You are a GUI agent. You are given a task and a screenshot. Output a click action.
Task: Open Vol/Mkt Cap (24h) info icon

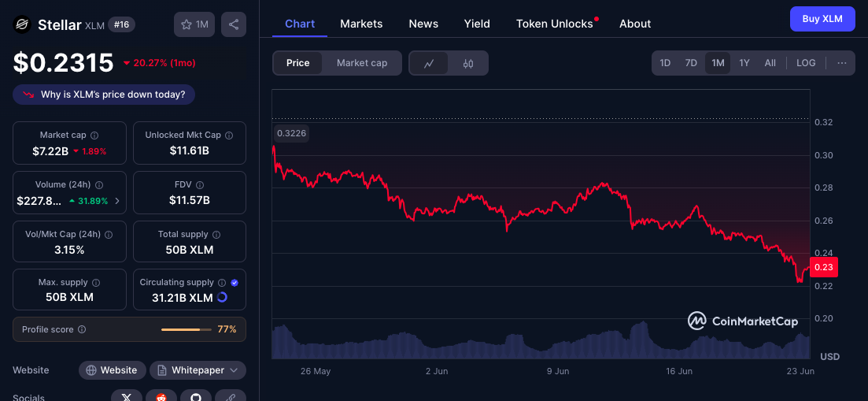point(109,234)
